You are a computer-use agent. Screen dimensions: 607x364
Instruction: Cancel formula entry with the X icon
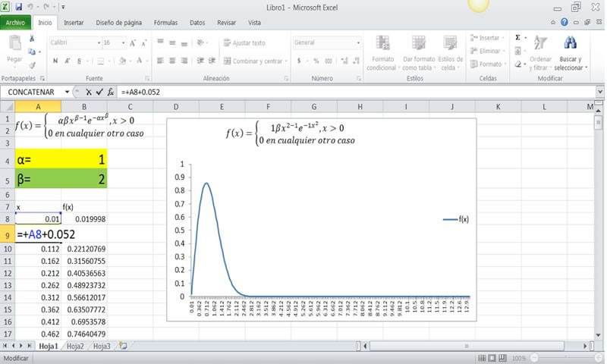coord(89,92)
